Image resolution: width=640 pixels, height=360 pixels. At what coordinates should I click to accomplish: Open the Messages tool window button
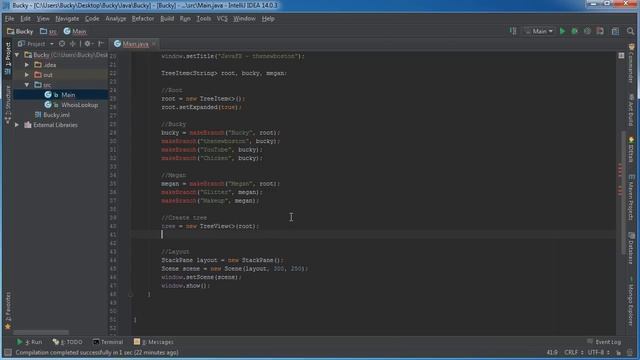click(x=153, y=342)
